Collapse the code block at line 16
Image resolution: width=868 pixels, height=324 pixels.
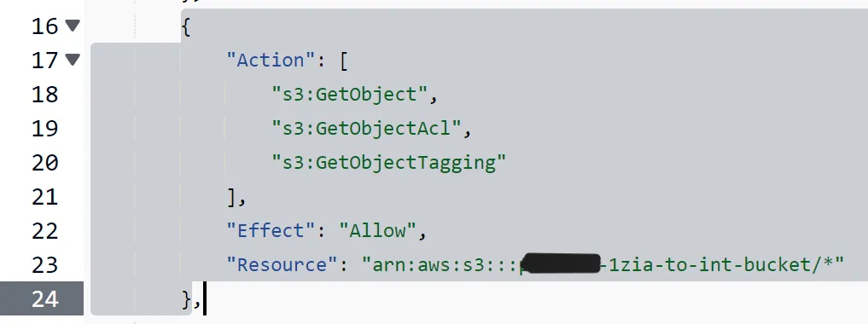(x=73, y=25)
